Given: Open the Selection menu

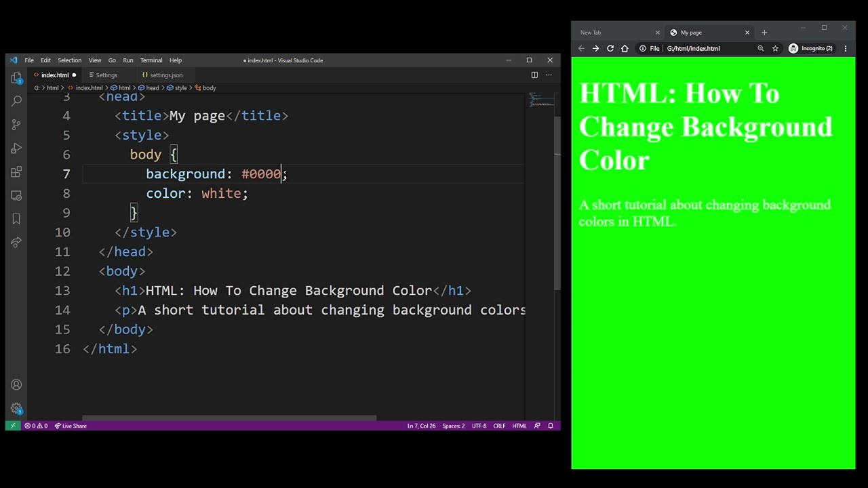Looking at the screenshot, I should pos(69,60).
